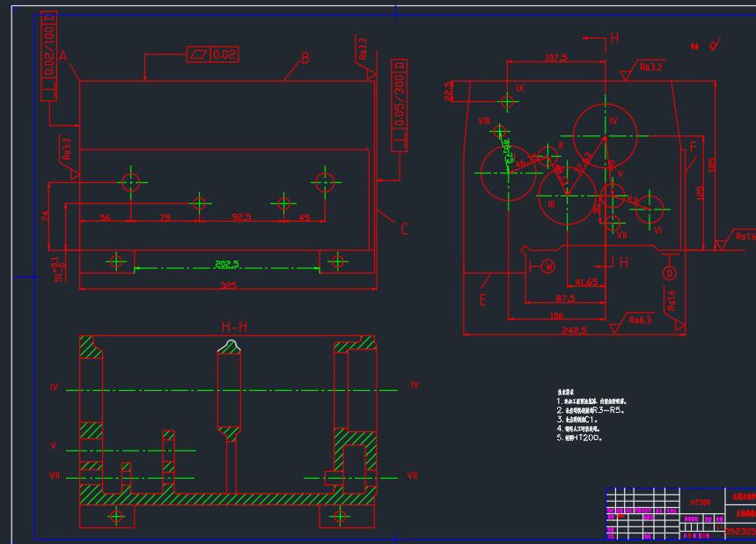The height and width of the screenshot is (544, 756).
Task: Click the datum circle D below surface
Action: tap(670, 274)
